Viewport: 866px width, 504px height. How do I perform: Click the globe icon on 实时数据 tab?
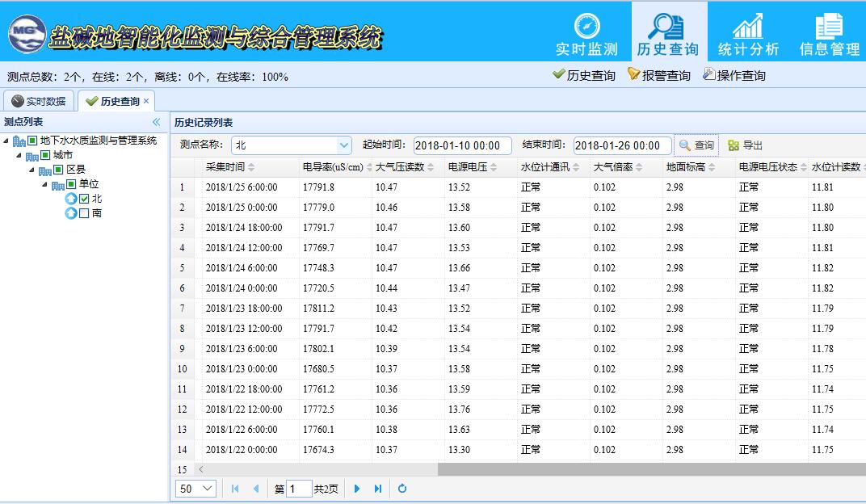tap(18, 101)
